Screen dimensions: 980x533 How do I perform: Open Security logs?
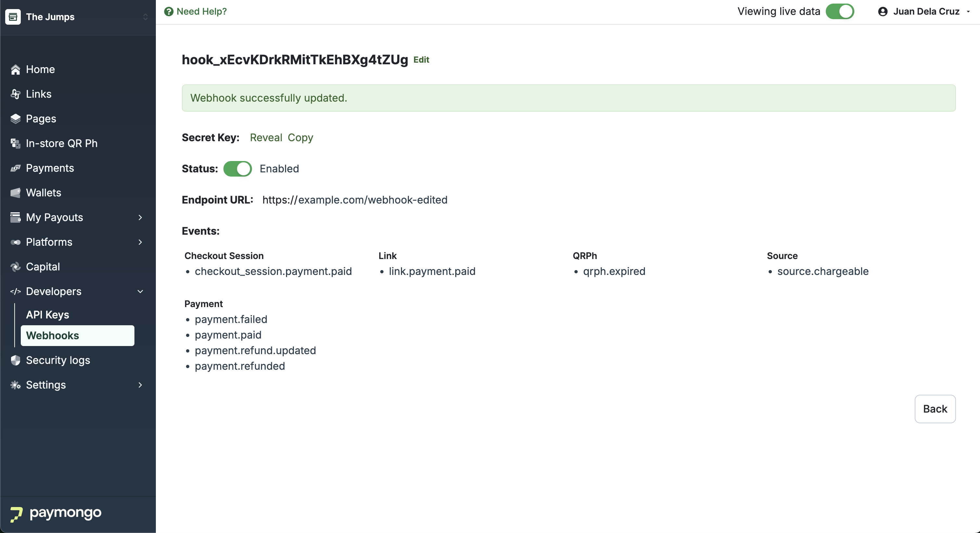click(58, 360)
